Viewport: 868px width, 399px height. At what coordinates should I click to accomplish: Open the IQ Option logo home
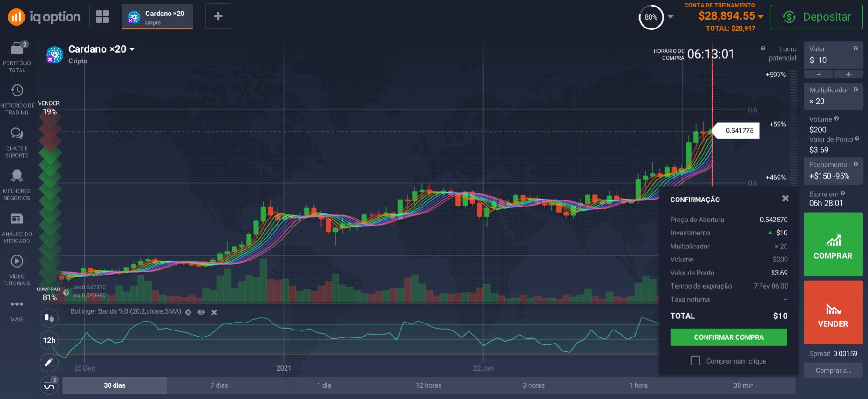click(44, 17)
